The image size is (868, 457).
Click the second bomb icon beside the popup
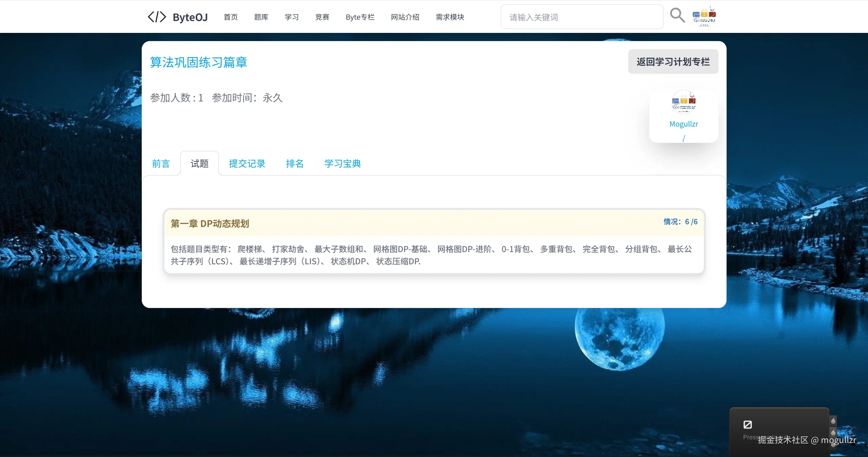(x=833, y=433)
